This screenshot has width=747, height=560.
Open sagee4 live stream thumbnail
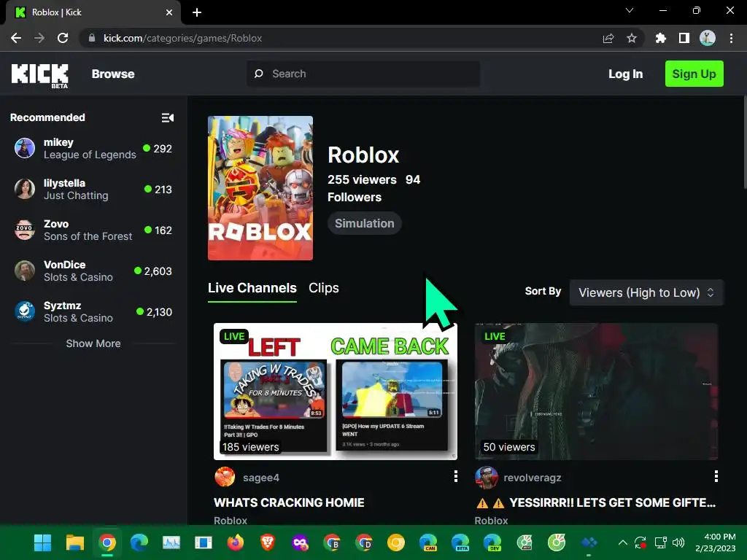(x=336, y=392)
